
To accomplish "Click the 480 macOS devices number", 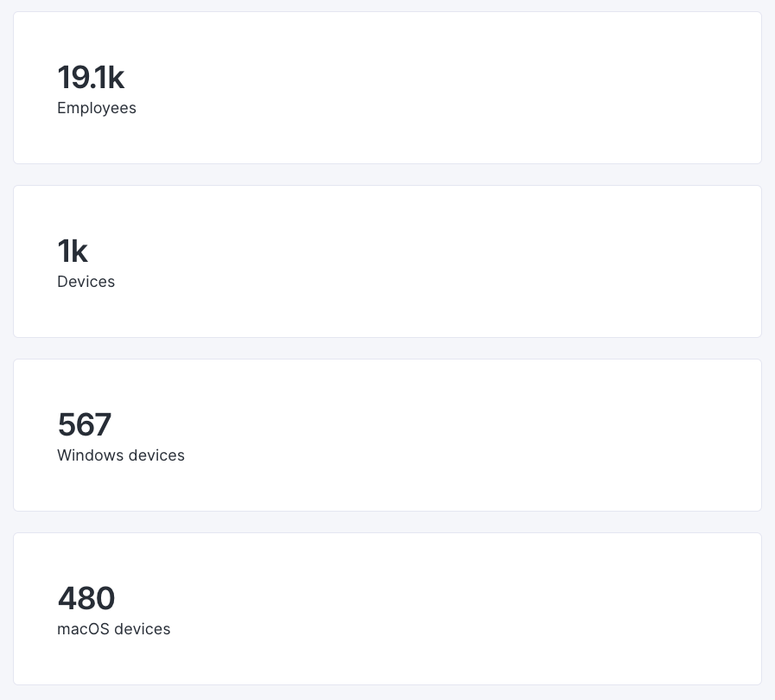I will pyautogui.click(x=86, y=599).
